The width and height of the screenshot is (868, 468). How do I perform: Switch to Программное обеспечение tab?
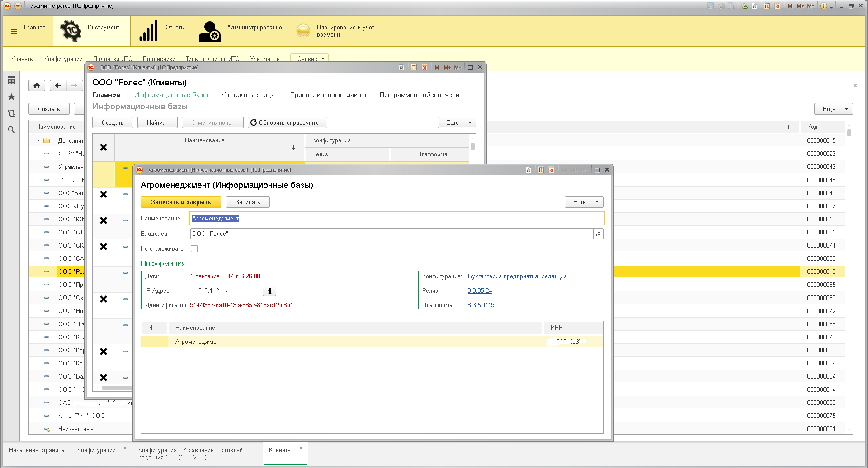pos(421,95)
